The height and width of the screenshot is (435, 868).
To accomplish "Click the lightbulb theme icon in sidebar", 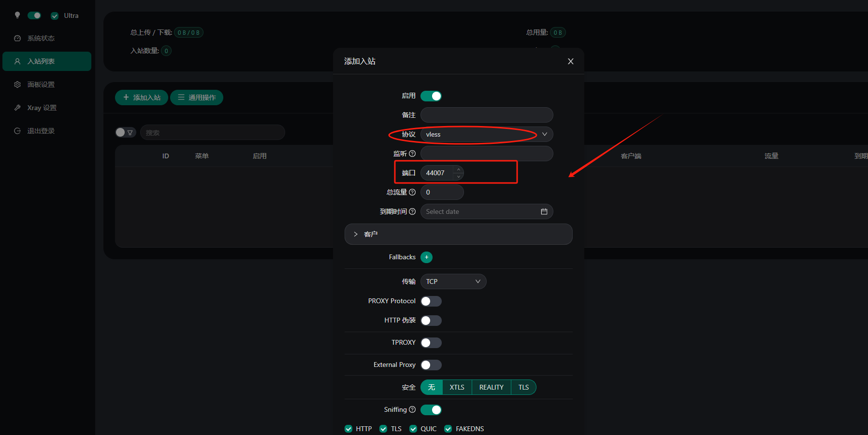I will click(17, 15).
